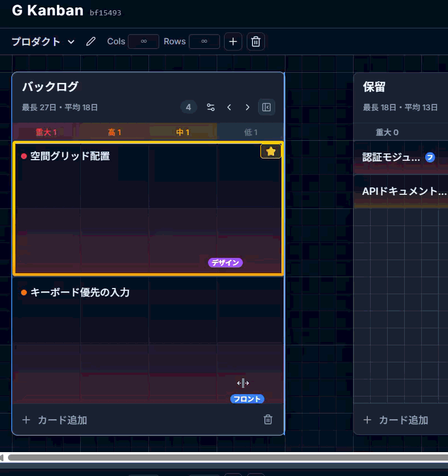
Task: Toggle the star on 空間グリッド配置 card
Action: (x=271, y=151)
